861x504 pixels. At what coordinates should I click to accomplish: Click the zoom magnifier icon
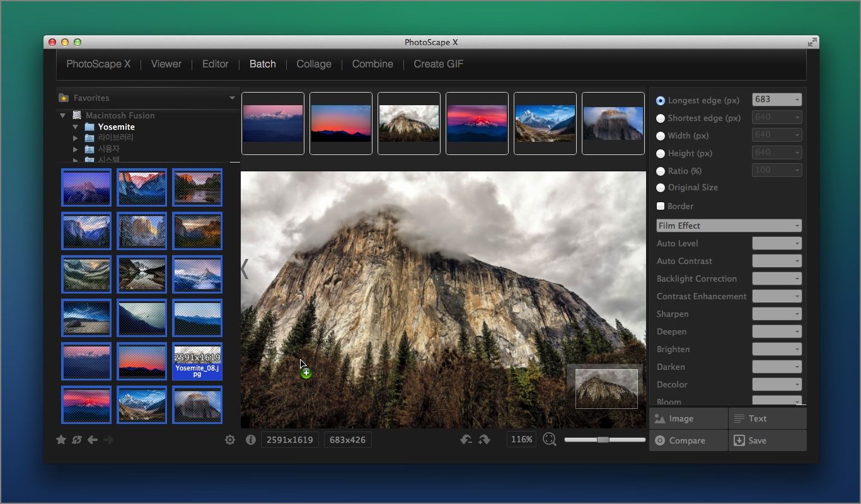(550, 440)
